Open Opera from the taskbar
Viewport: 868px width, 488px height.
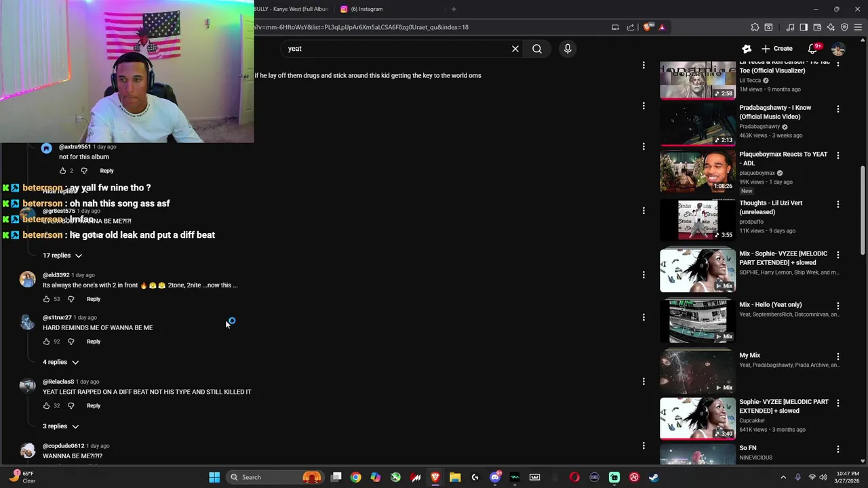(x=574, y=477)
